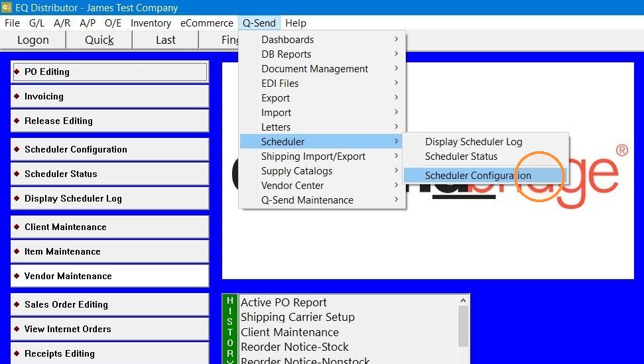Open the File menu
Screen dimensions: 644x364
[x=12, y=23]
